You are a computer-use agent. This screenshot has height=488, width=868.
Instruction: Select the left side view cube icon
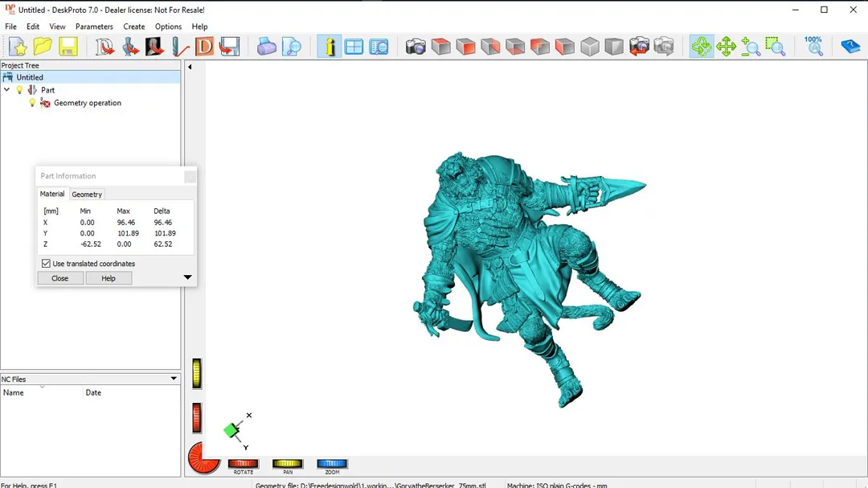coord(565,47)
